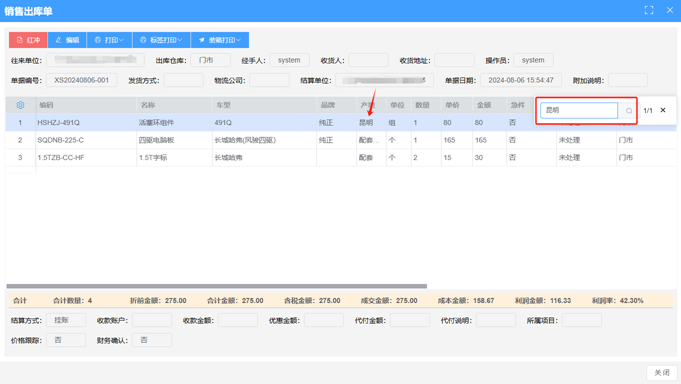
Task: Click the 利润率 42.30% summary value
Action: tap(618, 301)
